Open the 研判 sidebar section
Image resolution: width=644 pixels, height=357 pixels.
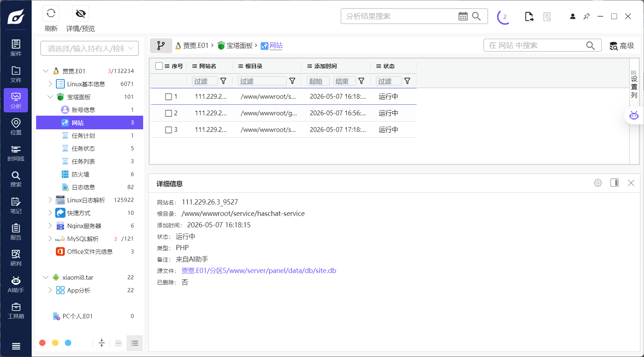coord(16,258)
